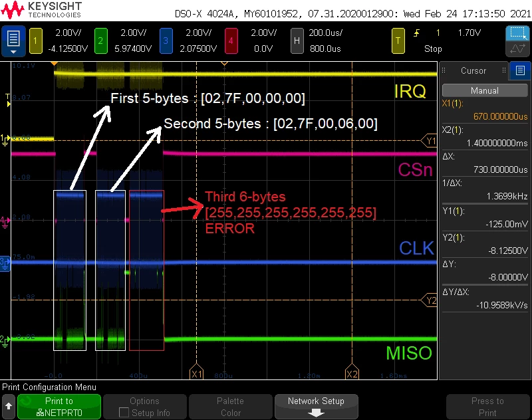Viewport: 532px width, 420px height.
Task: Select red channel 4 badge
Action: click(231, 41)
